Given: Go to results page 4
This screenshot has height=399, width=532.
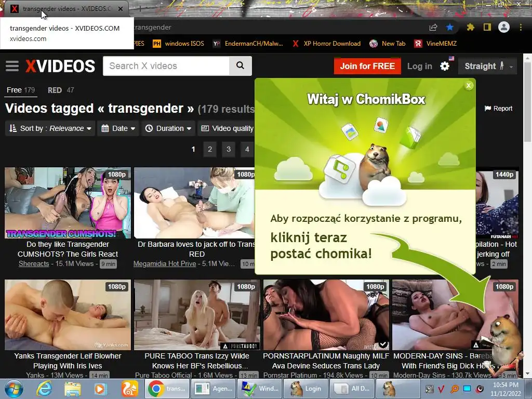Looking at the screenshot, I should [247, 149].
